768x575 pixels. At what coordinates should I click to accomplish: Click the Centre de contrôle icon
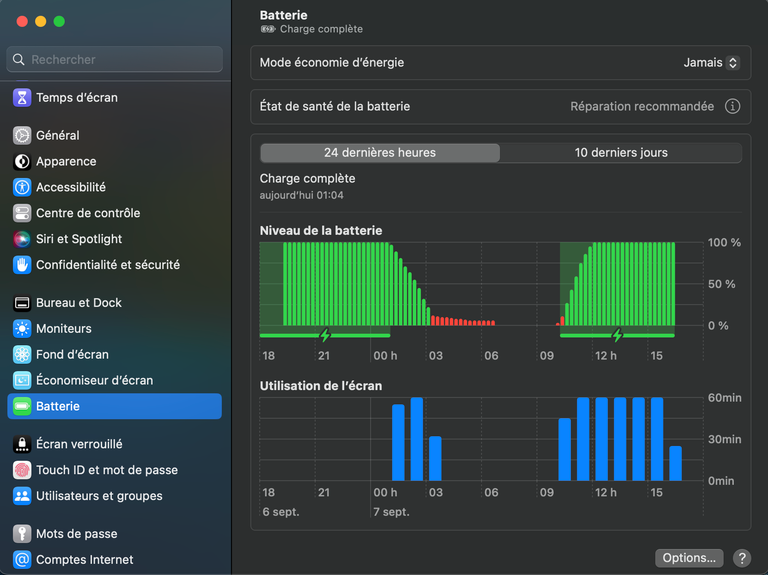pyautogui.click(x=22, y=213)
